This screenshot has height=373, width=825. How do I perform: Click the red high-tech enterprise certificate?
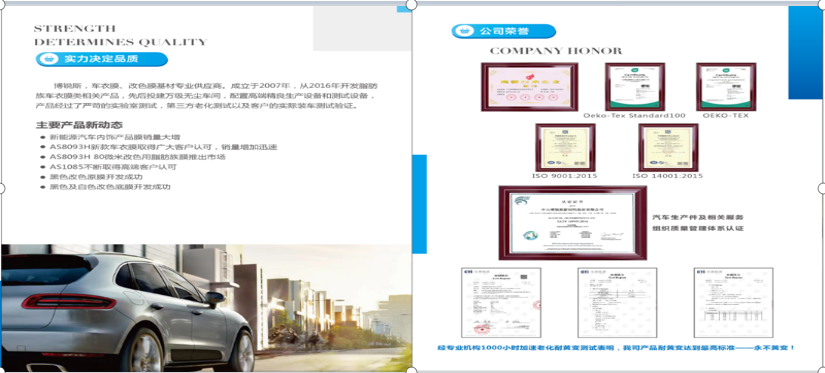coord(529,87)
